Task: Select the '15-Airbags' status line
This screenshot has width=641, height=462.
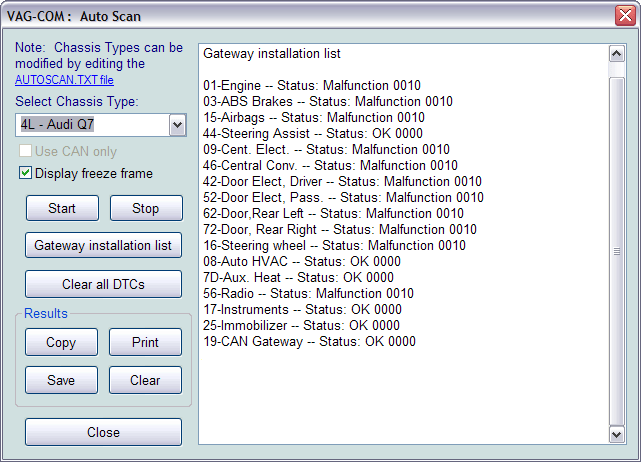Action: coord(314,117)
